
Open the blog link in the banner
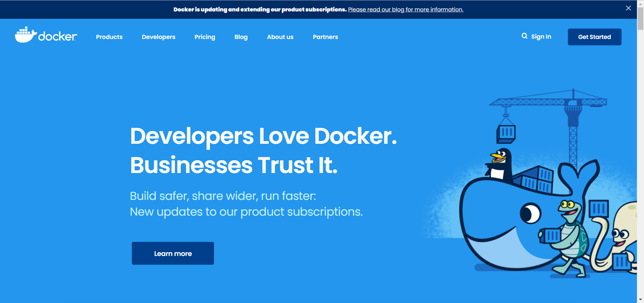(406, 9)
